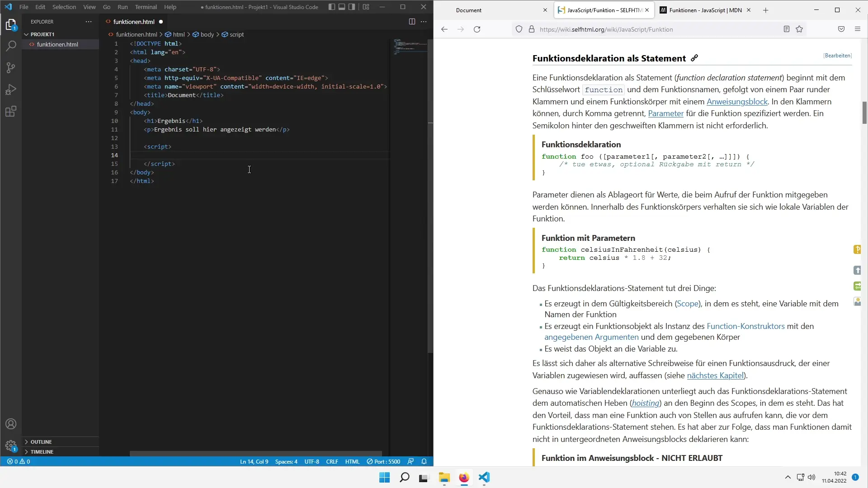Open the Extensions view
The image size is (868, 488).
[11, 112]
